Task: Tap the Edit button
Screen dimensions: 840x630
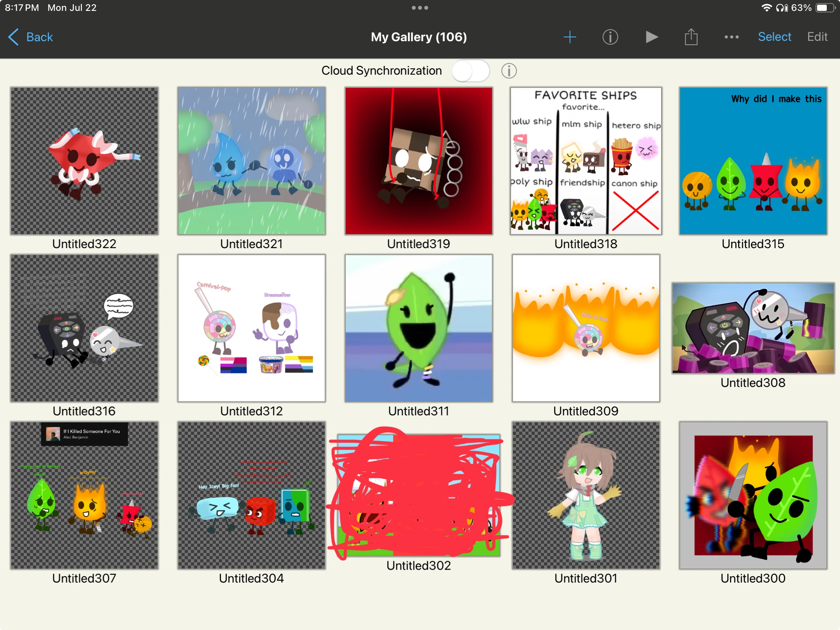Action: pos(817,37)
